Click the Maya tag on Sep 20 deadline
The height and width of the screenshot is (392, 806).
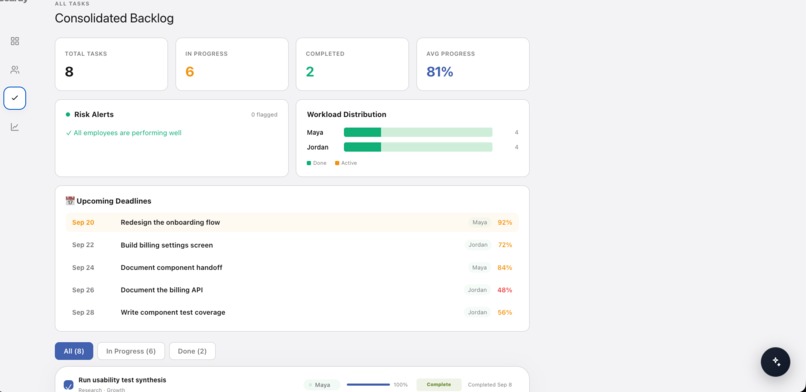pyautogui.click(x=480, y=222)
